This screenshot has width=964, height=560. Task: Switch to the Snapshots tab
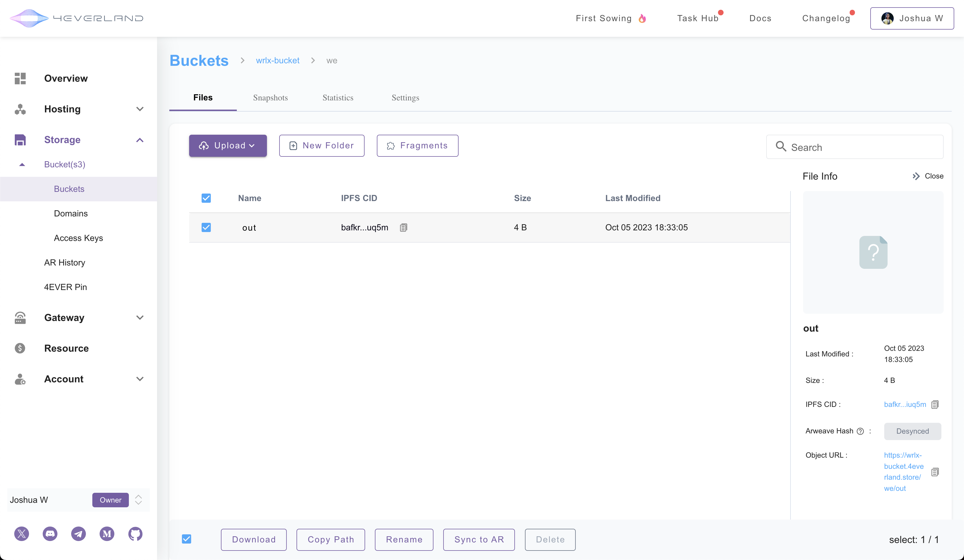[270, 98]
